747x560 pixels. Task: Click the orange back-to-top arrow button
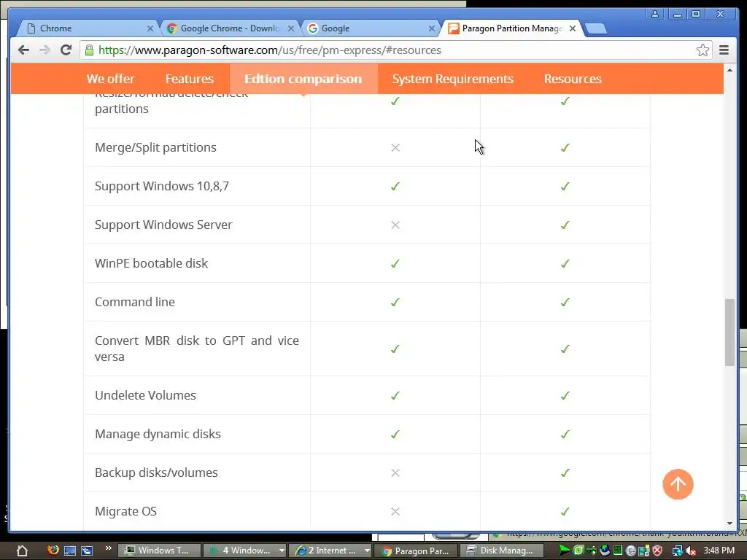pos(678,484)
